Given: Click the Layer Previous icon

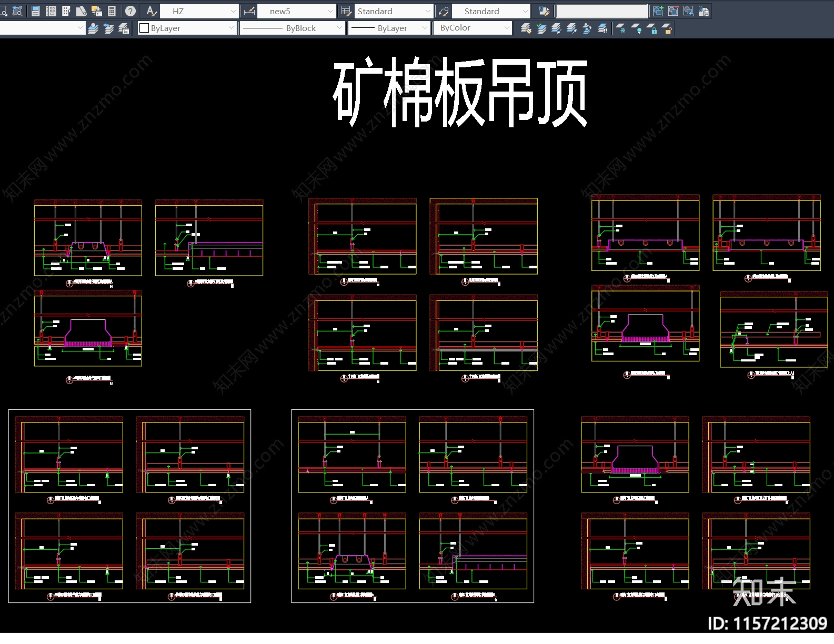Looking at the screenshot, I should point(109,28).
